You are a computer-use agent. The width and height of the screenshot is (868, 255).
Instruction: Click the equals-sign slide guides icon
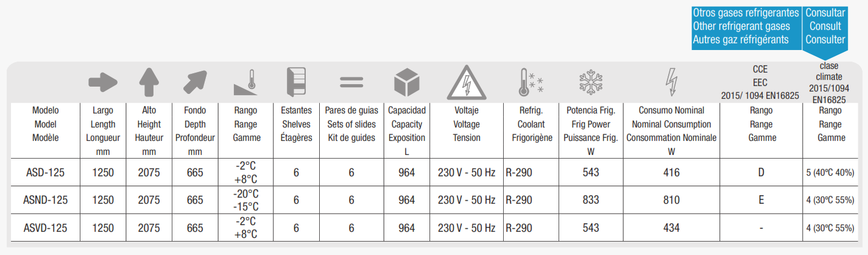[351, 82]
